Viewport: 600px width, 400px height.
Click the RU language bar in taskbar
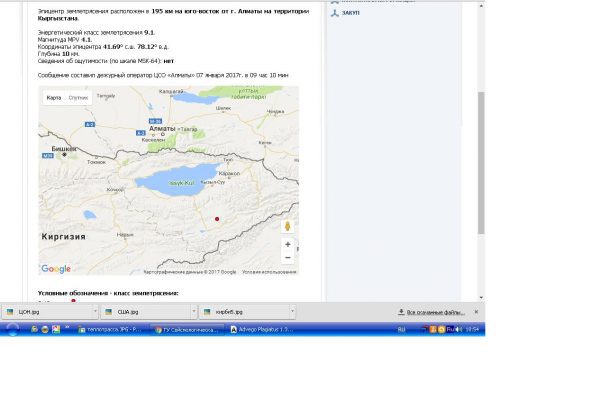point(401,330)
